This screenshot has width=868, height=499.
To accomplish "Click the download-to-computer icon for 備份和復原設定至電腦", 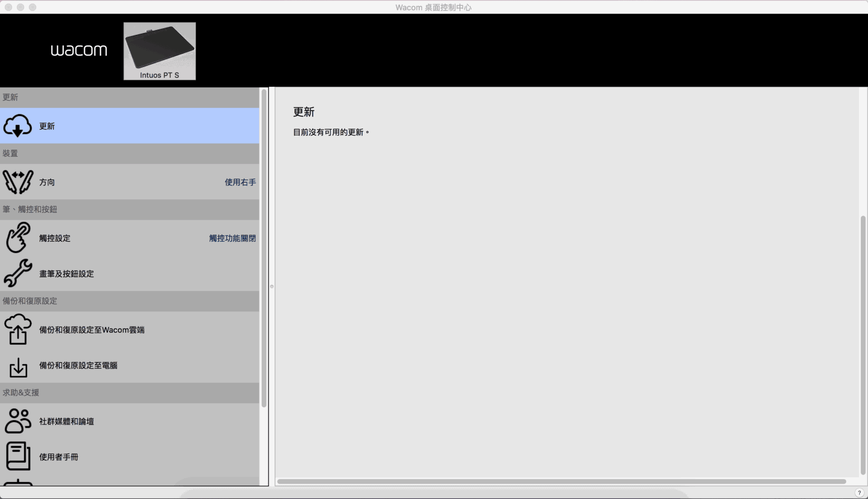I will pos(18,367).
